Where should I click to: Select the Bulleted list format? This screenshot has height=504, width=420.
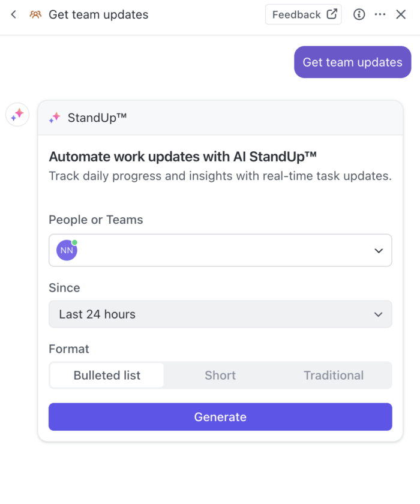(107, 376)
